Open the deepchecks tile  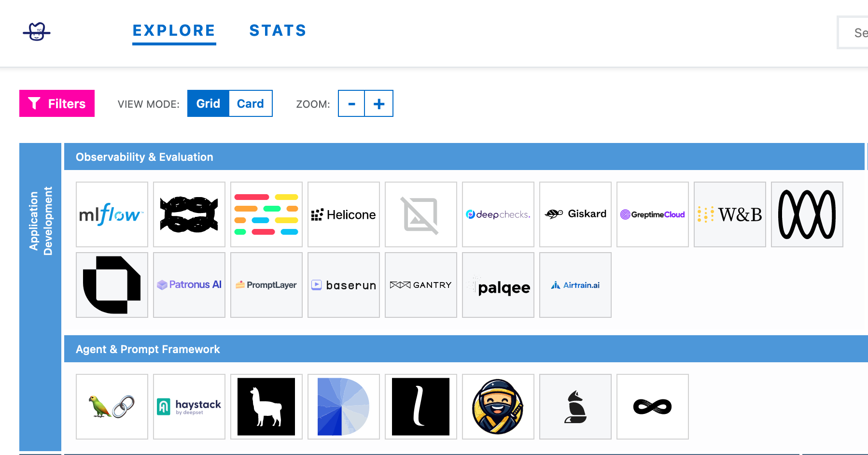[498, 214]
